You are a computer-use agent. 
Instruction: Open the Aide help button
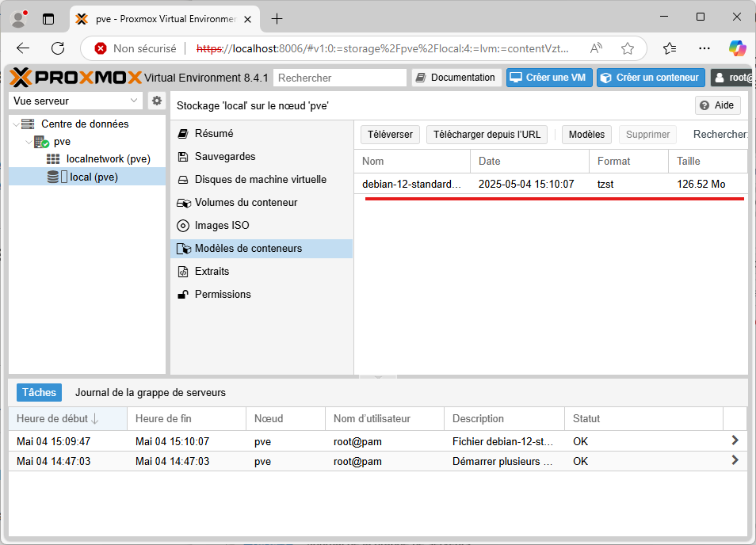coord(717,105)
